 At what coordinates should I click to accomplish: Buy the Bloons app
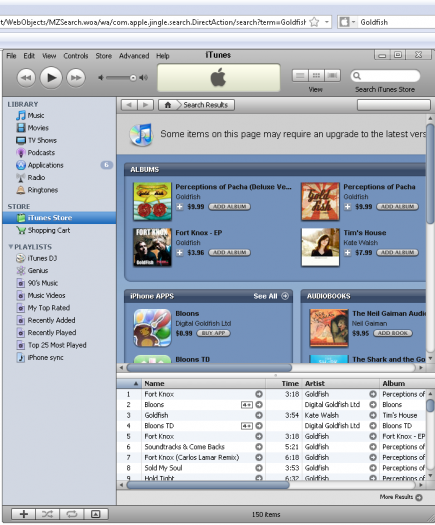tap(213, 333)
